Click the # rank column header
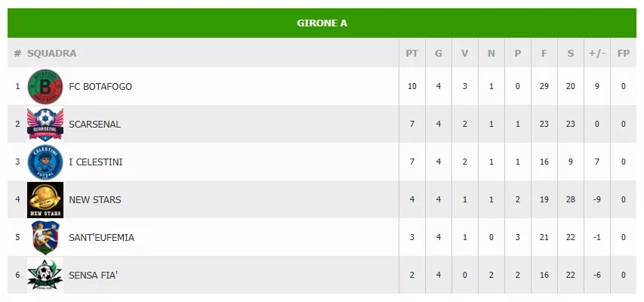The width and height of the screenshot is (644, 302). [x=17, y=54]
